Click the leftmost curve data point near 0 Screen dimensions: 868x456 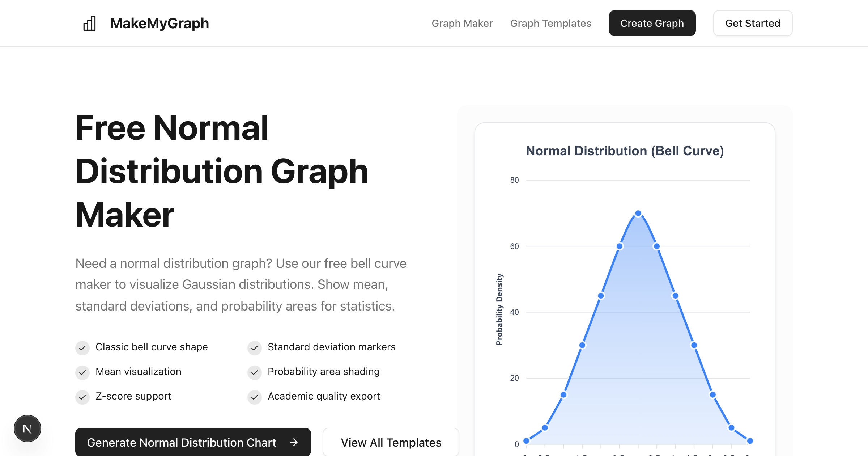point(527,441)
